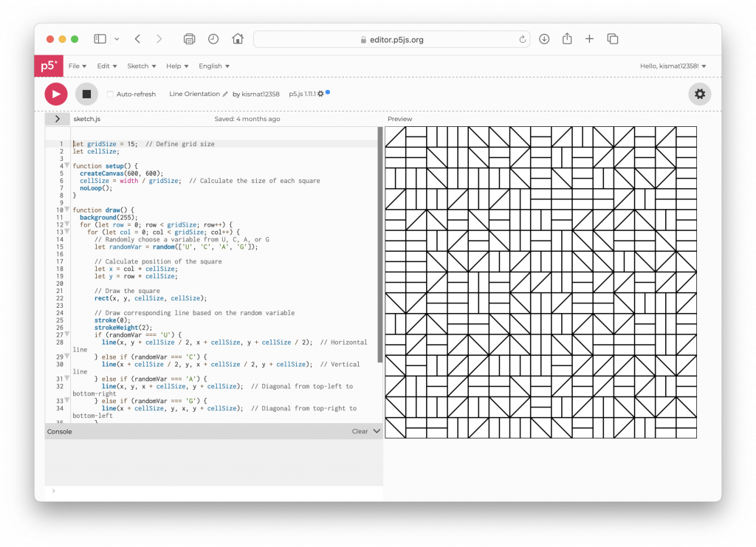Image resolution: width=756 pixels, height=547 pixels.
Task: Clear the console output
Action: [360, 431]
